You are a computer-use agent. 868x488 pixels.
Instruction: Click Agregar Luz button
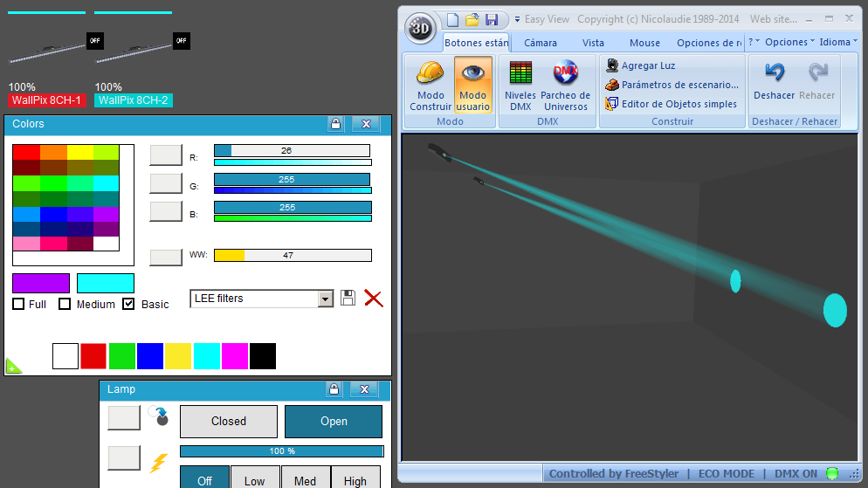[x=640, y=65]
